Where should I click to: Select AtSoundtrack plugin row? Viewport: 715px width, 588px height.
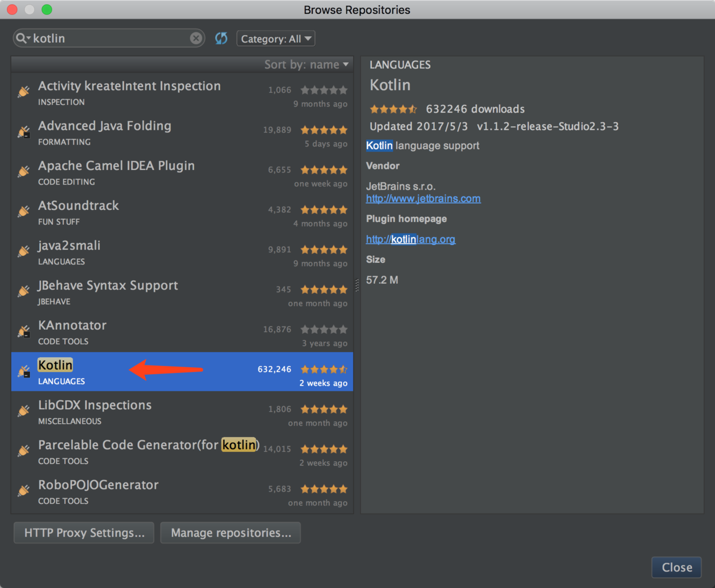tap(182, 212)
